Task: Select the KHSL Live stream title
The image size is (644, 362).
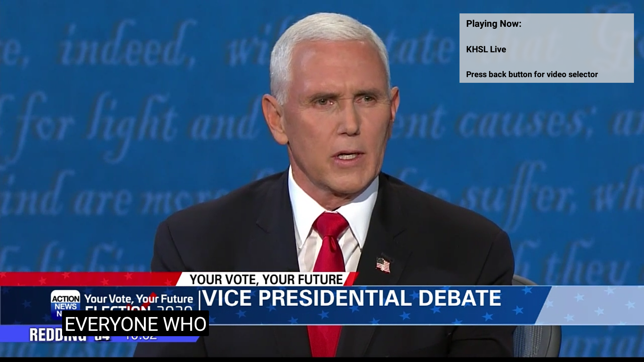Action: (x=486, y=49)
